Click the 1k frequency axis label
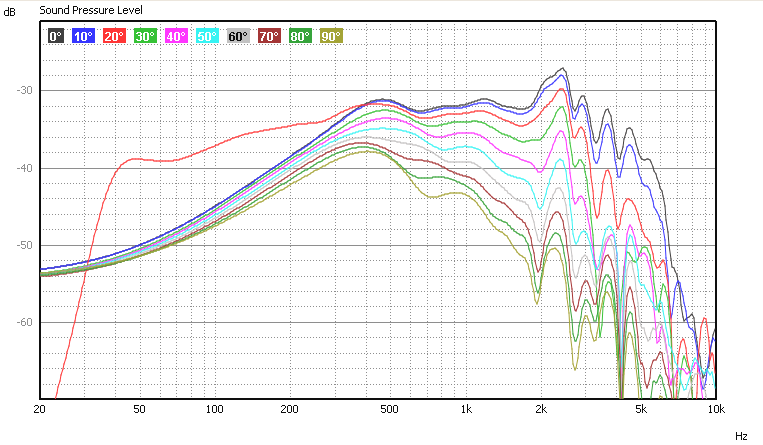Screen dimensions: 763x445 coord(466,409)
